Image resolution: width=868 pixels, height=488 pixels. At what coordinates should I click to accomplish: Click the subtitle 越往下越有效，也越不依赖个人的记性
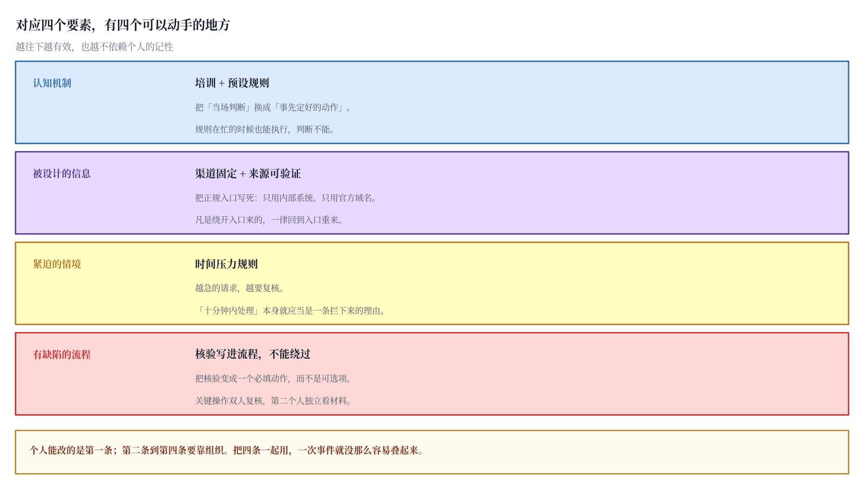(x=95, y=47)
